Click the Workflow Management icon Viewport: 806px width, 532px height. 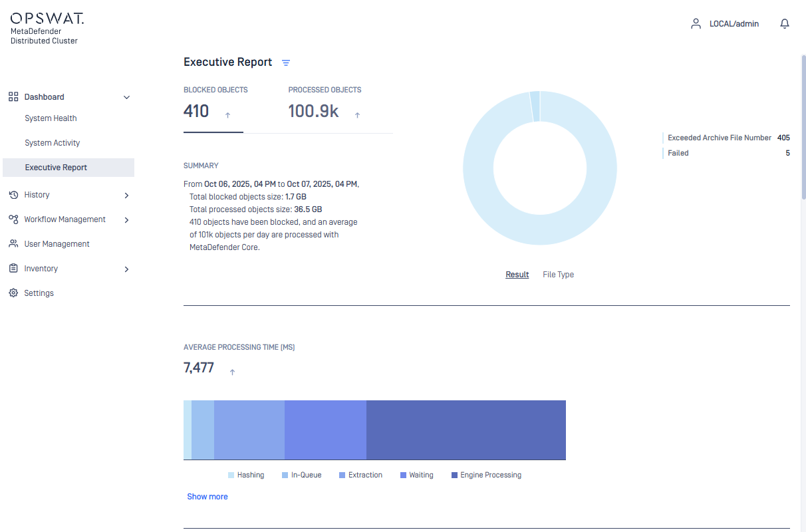pyautogui.click(x=13, y=219)
